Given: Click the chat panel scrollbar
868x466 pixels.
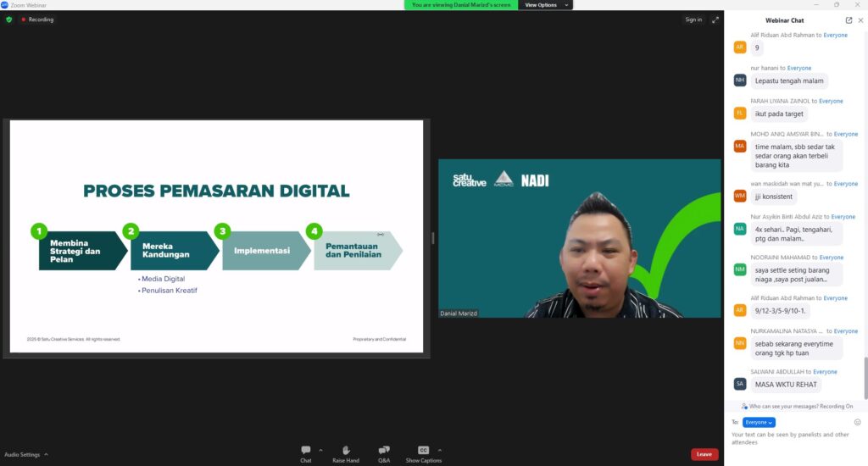Looking at the screenshot, I should click(x=865, y=373).
